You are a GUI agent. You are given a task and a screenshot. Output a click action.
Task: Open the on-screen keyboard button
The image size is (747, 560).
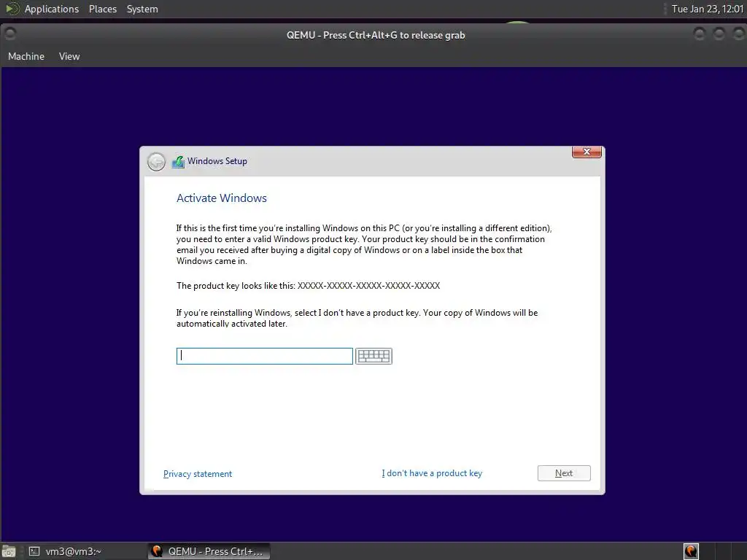[x=373, y=356]
